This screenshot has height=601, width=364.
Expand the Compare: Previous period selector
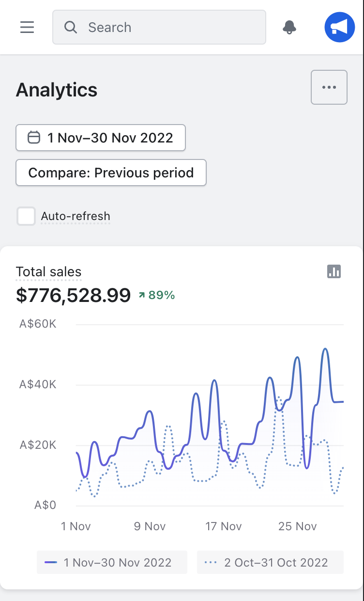click(111, 173)
